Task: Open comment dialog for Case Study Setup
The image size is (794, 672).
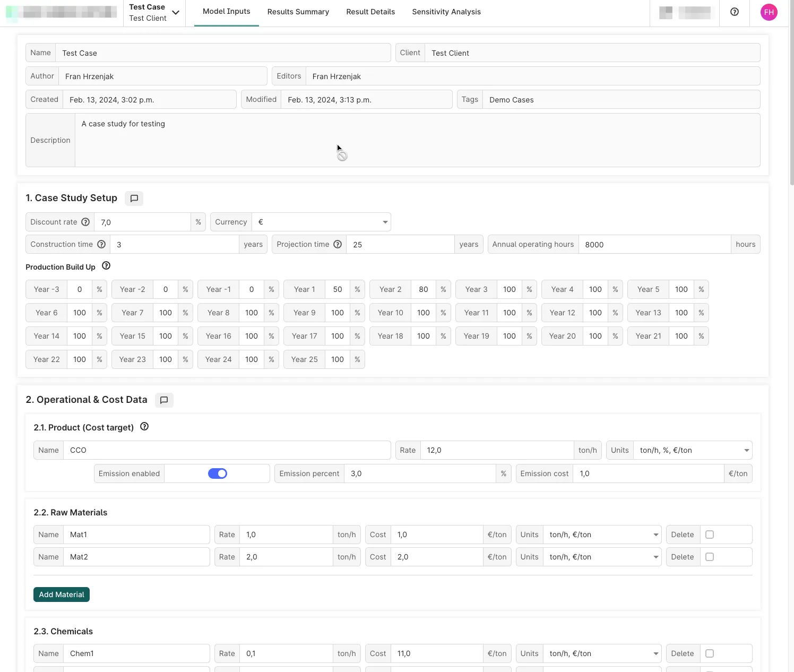Action: click(134, 198)
